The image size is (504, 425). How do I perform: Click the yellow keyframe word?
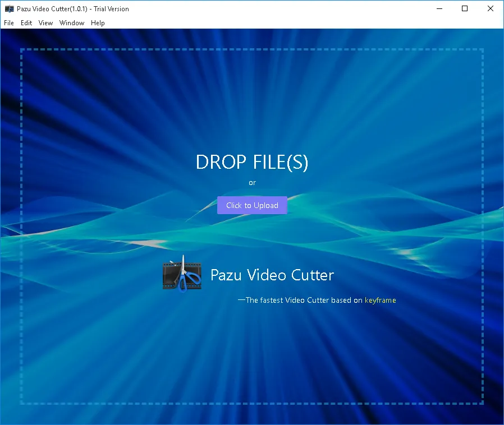pyautogui.click(x=381, y=300)
